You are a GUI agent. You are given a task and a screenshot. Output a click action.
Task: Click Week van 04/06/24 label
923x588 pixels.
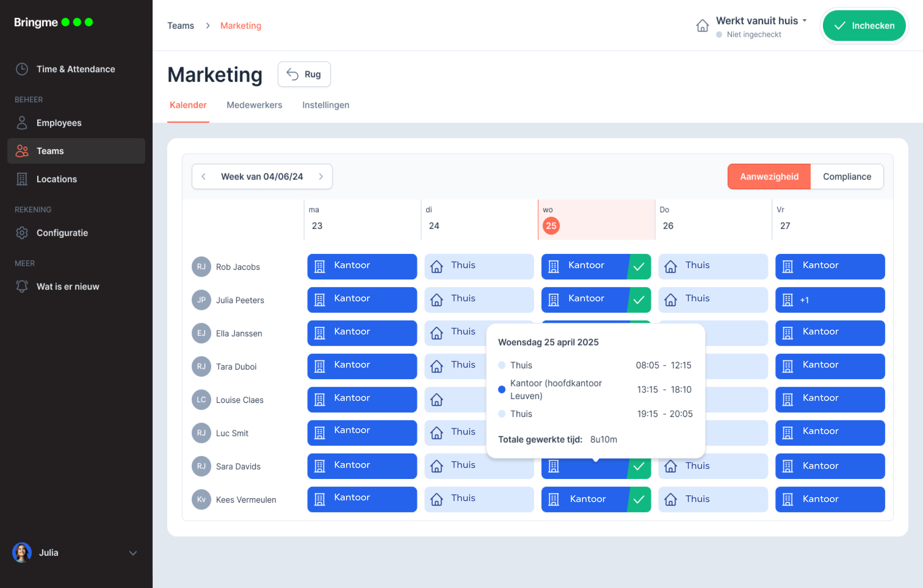262,176
